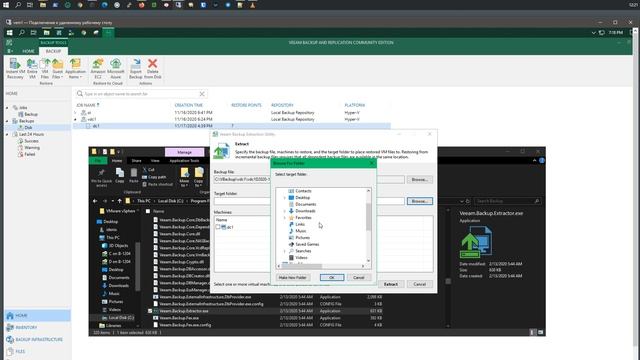Check the dc1 machine checkbox
This screenshot has height=360, width=640.
(218, 227)
